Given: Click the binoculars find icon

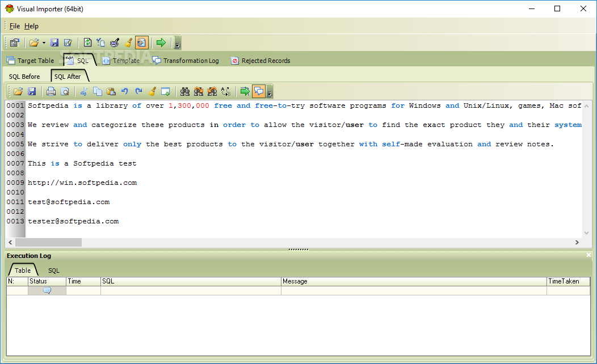Looking at the screenshot, I should pos(185,91).
